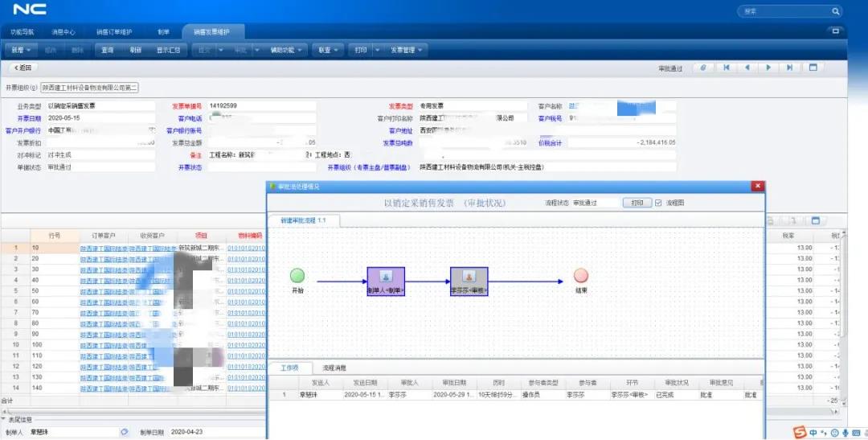Switch to the 消息中心 tab

(63, 32)
